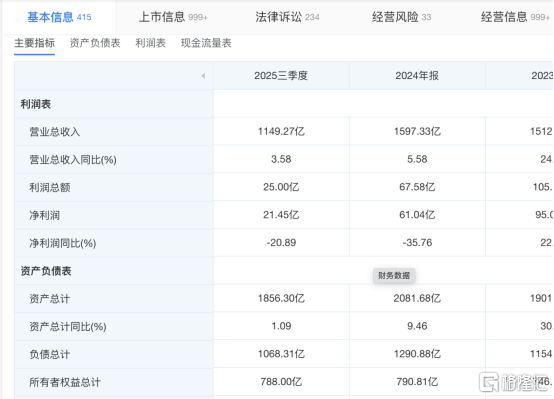This screenshot has width=554, height=399.
Task: Switch to the 经营风险 tab
Action: tap(401, 17)
